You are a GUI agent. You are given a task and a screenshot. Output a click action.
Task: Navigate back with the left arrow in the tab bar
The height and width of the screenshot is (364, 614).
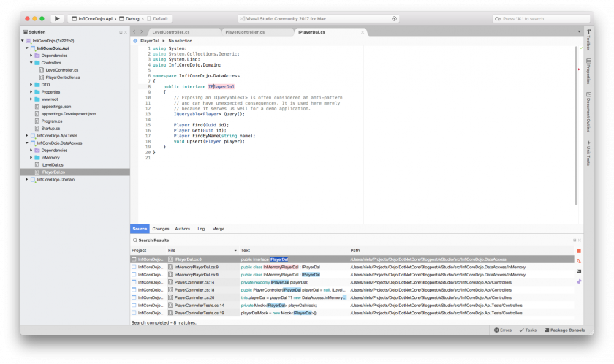(134, 31)
